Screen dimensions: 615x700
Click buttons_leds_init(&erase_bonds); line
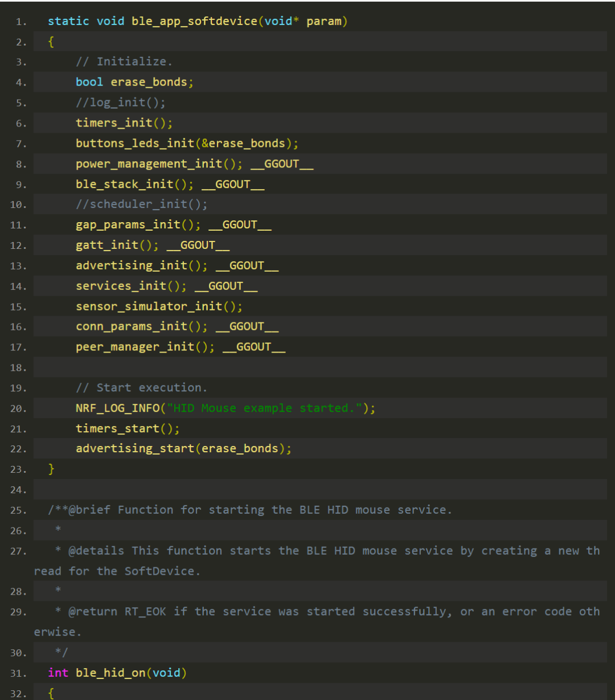pyautogui.click(x=187, y=143)
